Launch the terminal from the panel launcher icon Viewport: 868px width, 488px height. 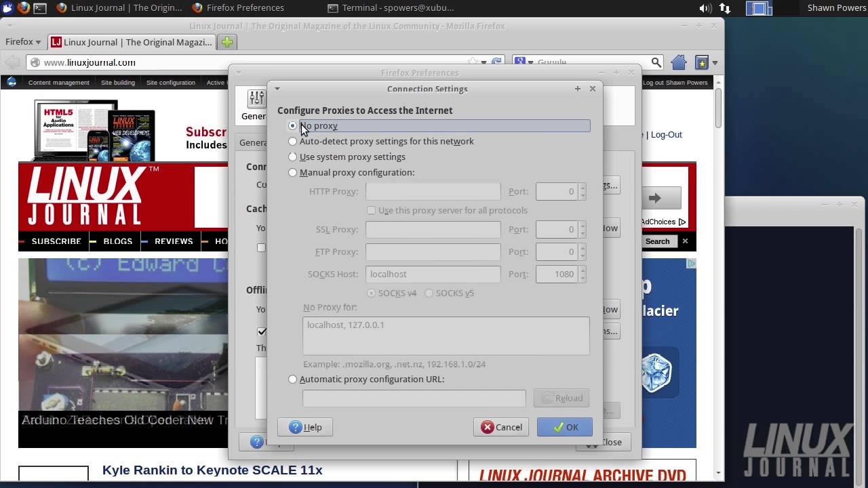tap(40, 8)
